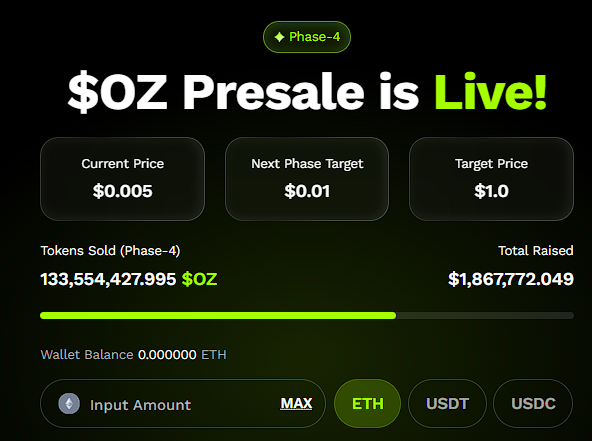Click the MAX amount link
The image size is (592, 441).
(296, 404)
